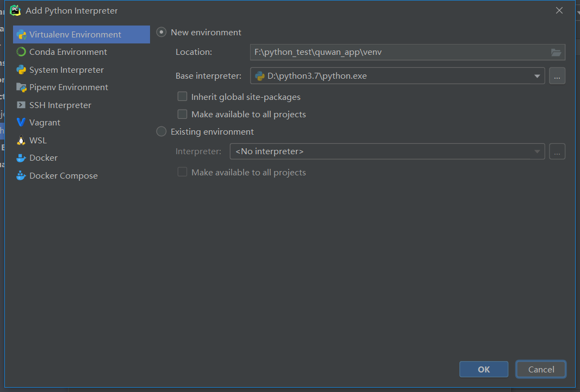Screen dimensions: 580x392
Task: Click the Virtualenv python icon
Action: (21, 35)
